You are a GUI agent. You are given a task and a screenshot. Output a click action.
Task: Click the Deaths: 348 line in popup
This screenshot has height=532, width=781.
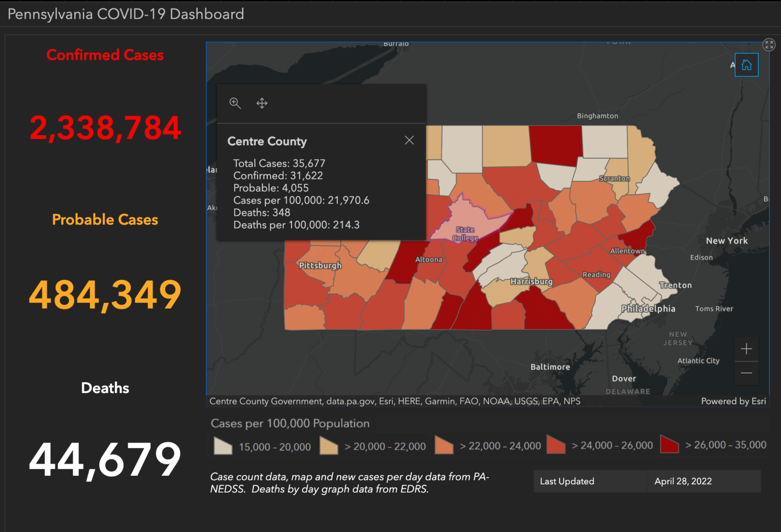pyautogui.click(x=262, y=212)
